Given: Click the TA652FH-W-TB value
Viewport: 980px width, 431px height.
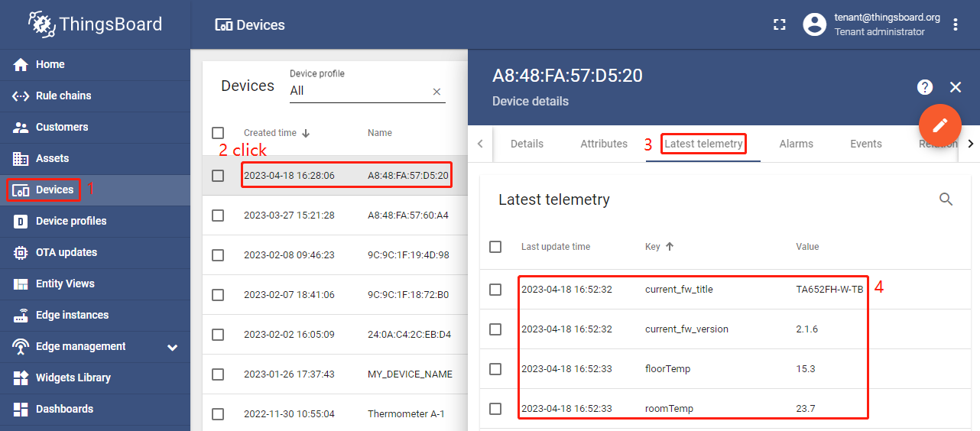Looking at the screenshot, I should pyautogui.click(x=829, y=290).
